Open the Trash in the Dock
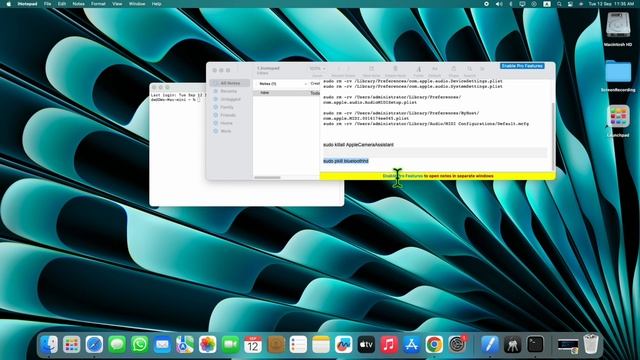Image resolution: width=640 pixels, height=360 pixels. 591,344
